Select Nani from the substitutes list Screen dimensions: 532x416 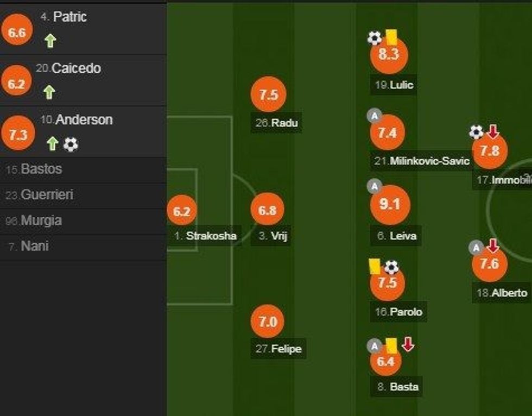coord(35,246)
